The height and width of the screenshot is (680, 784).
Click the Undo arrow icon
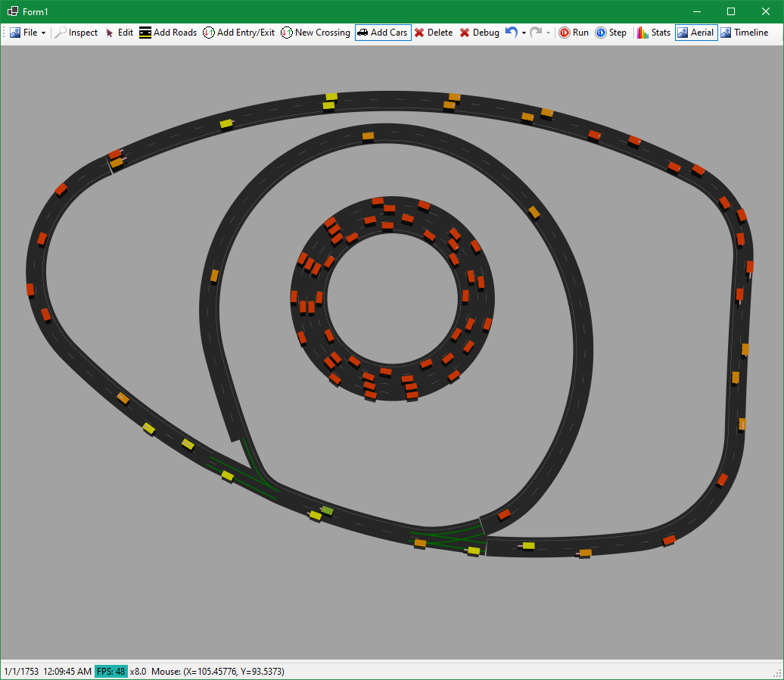tap(511, 33)
